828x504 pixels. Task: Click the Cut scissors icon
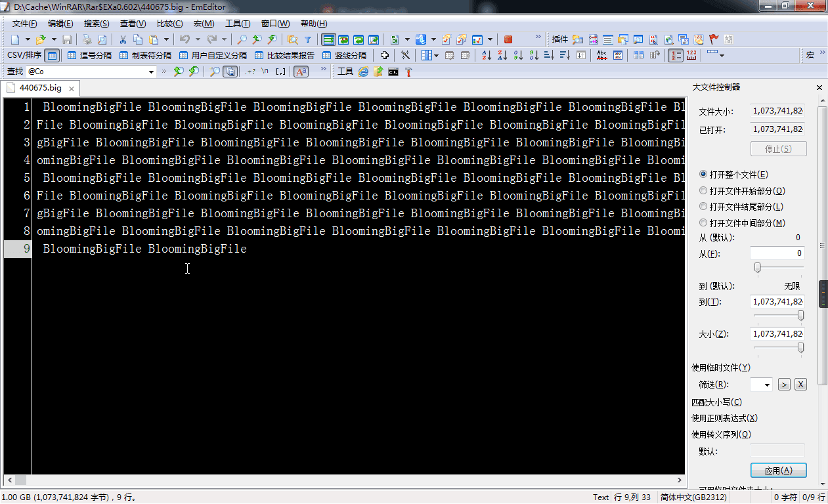123,39
